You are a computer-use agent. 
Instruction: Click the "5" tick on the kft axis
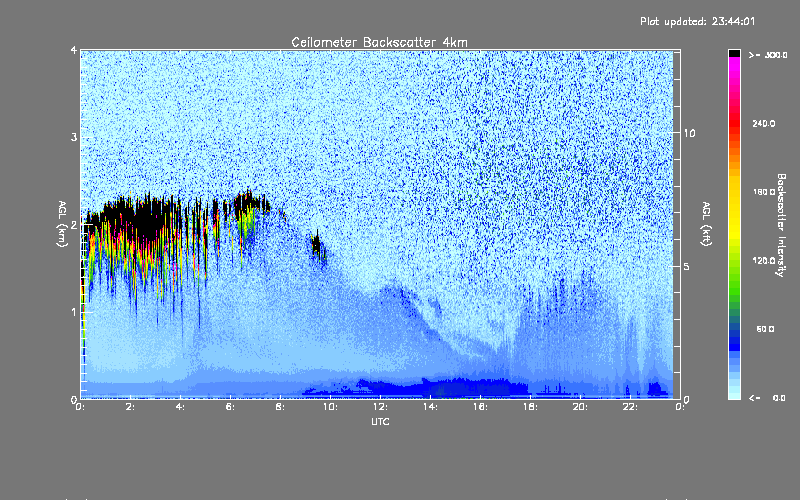pos(686,267)
